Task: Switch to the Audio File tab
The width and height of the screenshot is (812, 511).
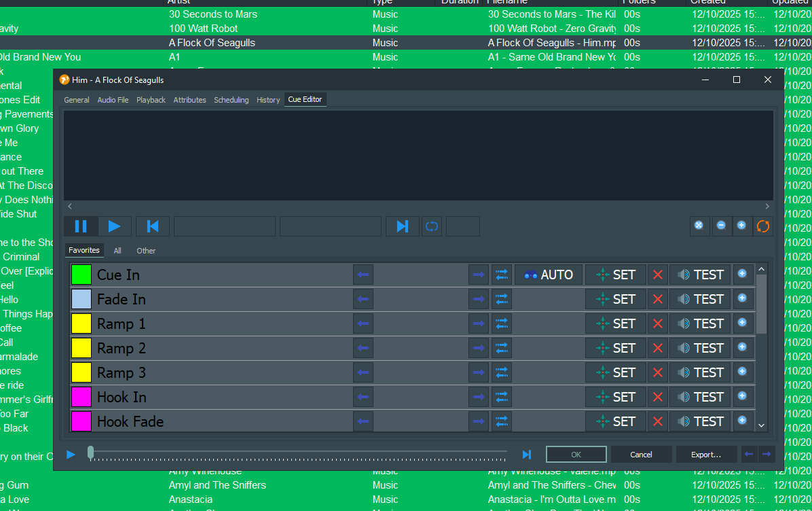Action: point(113,100)
